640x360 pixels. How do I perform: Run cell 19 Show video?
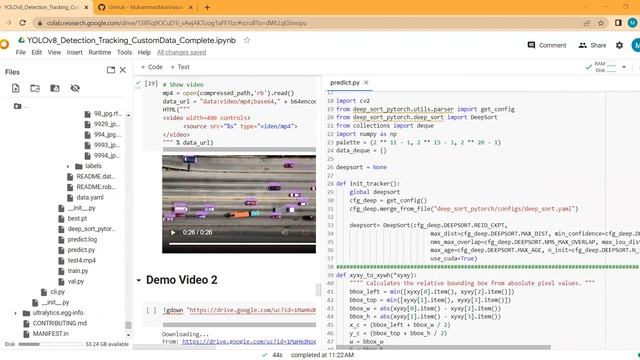[x=151, y=84]
